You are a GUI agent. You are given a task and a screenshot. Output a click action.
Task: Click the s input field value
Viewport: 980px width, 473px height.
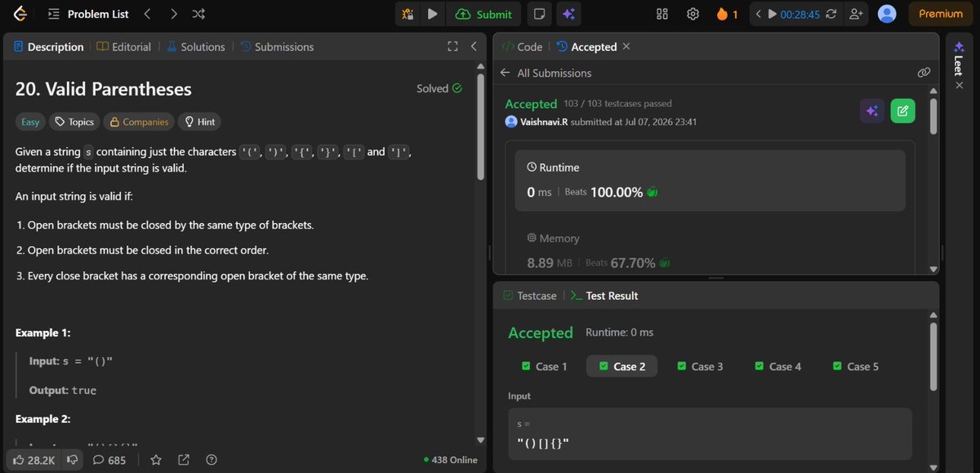[709, 433]
